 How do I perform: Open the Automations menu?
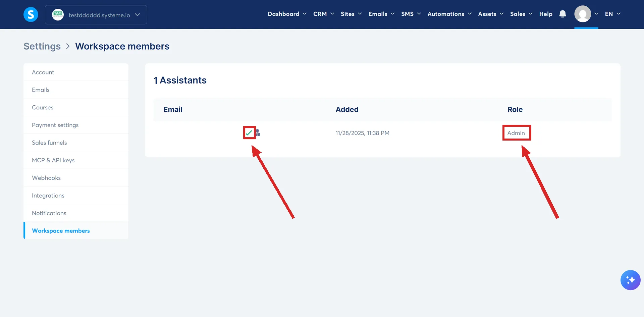point(449,14)
